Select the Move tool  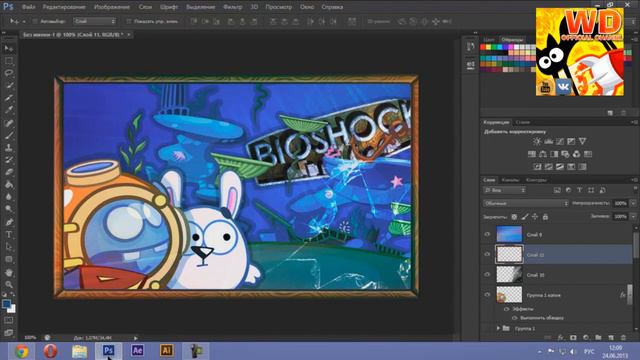pyautogui.click(x=9, y=49)
